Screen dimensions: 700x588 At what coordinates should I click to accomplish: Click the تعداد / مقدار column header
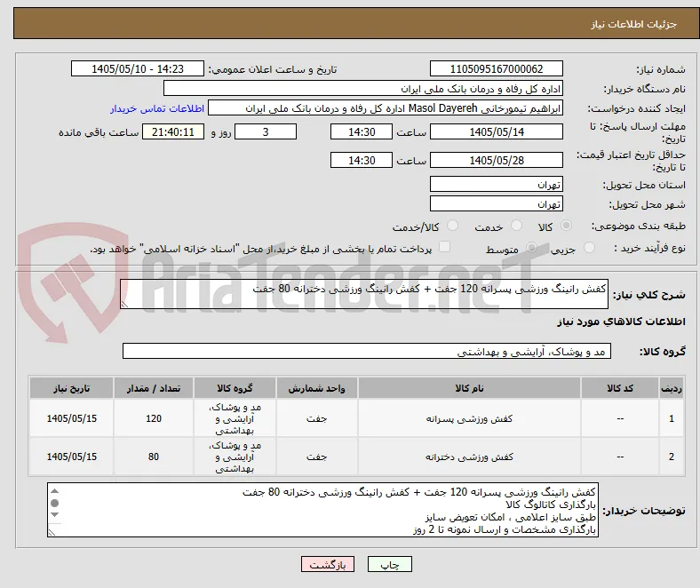154,388
